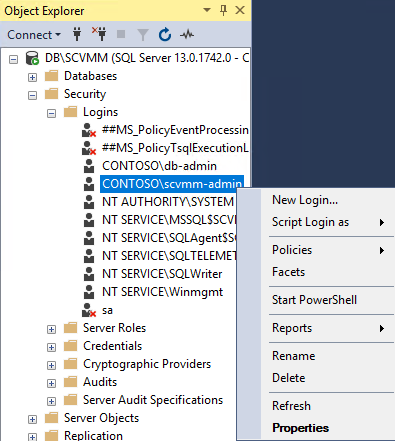Image resolution: width=395 pixels, height=441 pixels.
Task: Expand the Cryptographic Providers folder
Action: pyautogui.click(x=51, y=366)
